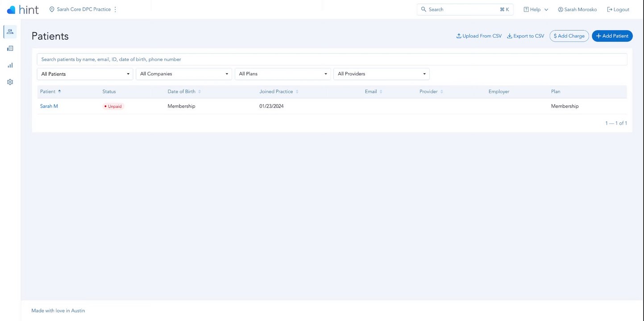Screen dimensions: 644x321
Task: Sort by Joined Practice column arrows
Action: (x=297, y=91)
